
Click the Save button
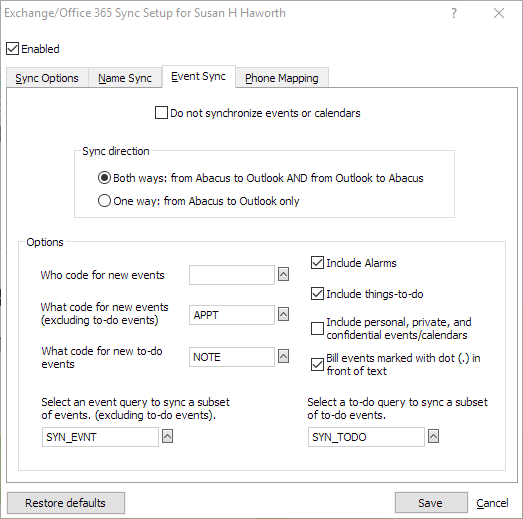[431, 503]
